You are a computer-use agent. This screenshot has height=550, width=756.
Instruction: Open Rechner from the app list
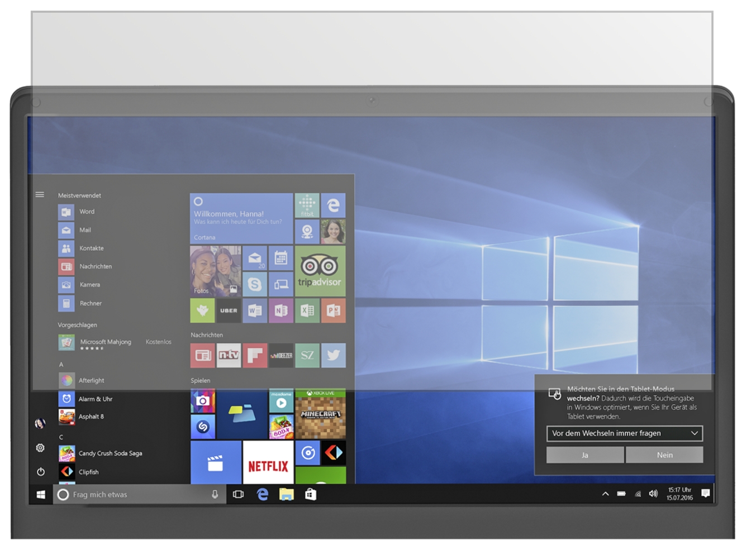(80, 303)
